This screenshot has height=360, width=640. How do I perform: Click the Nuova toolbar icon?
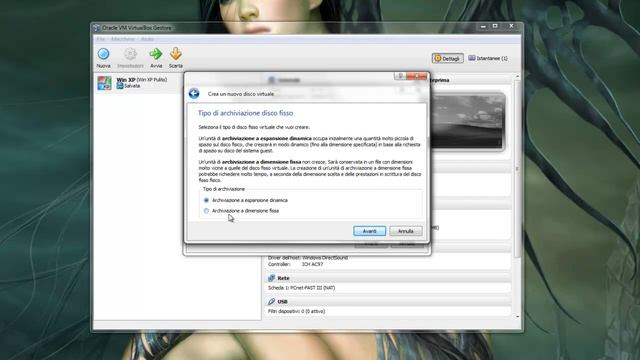coord(103,54)
